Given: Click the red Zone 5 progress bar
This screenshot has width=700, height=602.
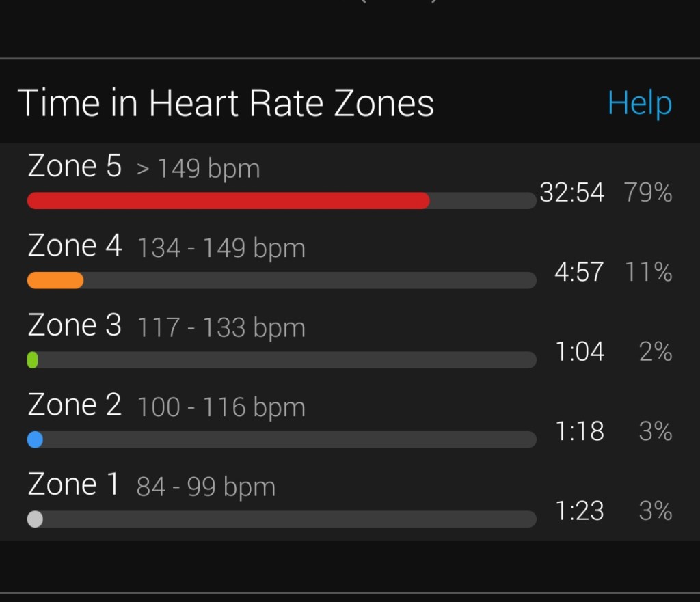Looking at the screenshot, I should 228,200.
